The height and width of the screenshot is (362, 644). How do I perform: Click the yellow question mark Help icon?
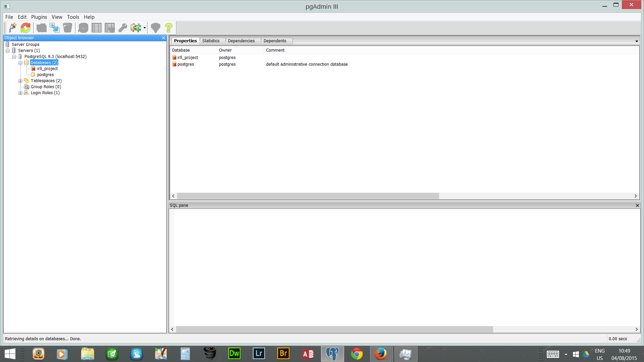(x=169, y=28)
